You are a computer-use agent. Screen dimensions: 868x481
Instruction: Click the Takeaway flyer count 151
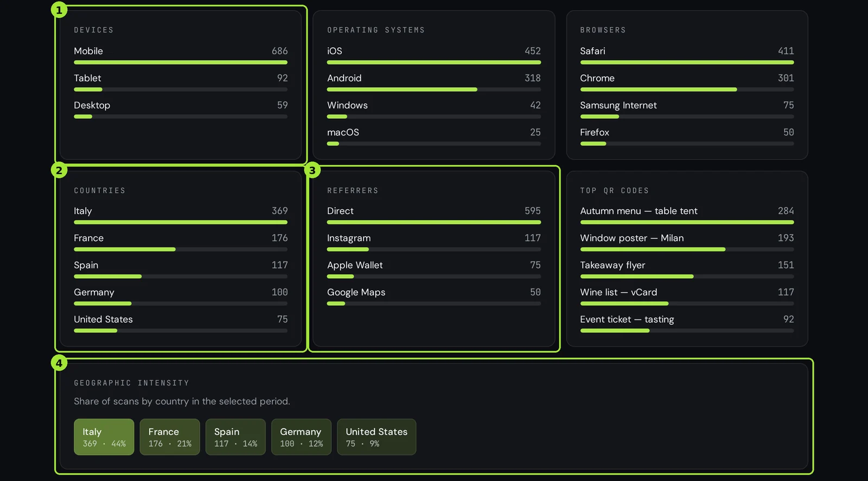click(786, 265)
